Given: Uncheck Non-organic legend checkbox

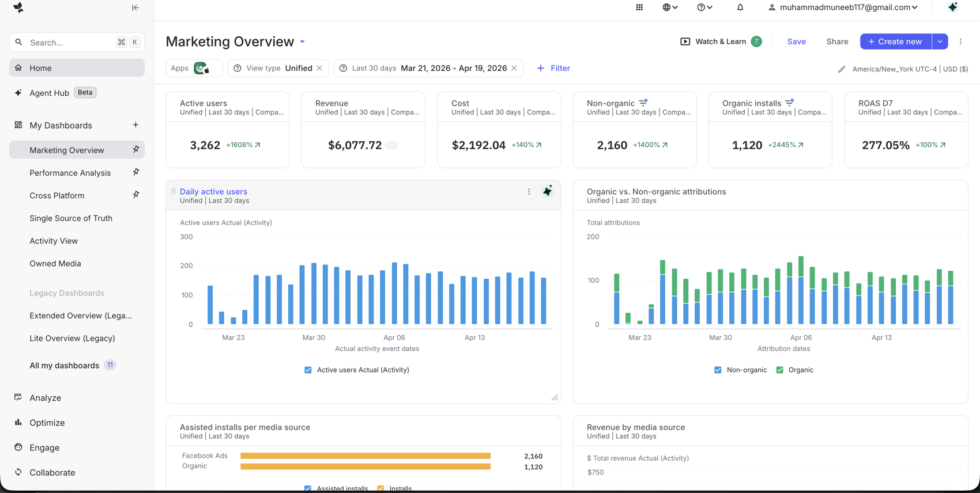Looking at the screenshot, I should (718, 370).
